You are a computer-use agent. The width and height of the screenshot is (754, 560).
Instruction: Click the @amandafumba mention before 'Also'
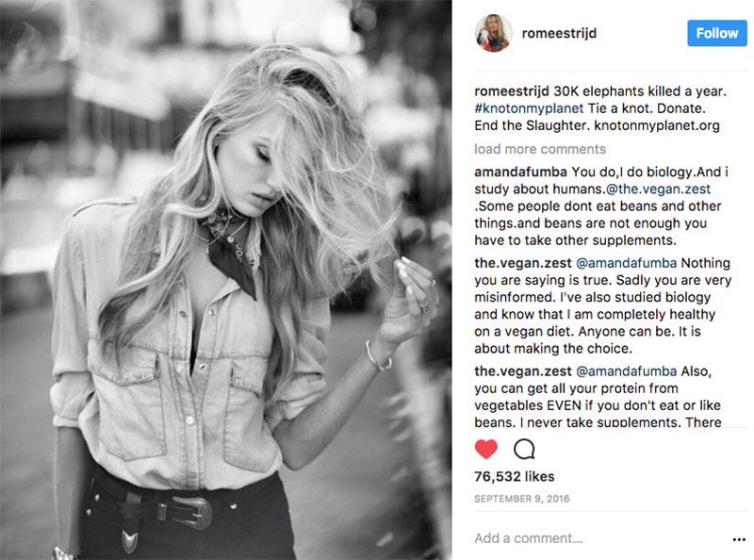tap(627, 371)
